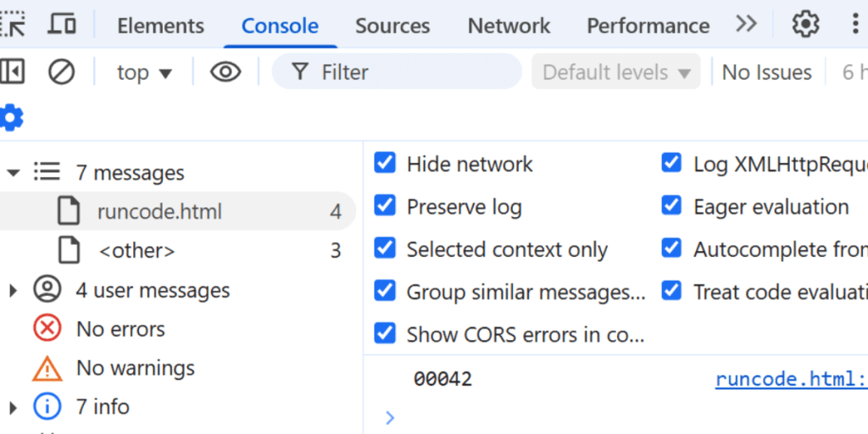Click the 00042 console output

[442, 380]
